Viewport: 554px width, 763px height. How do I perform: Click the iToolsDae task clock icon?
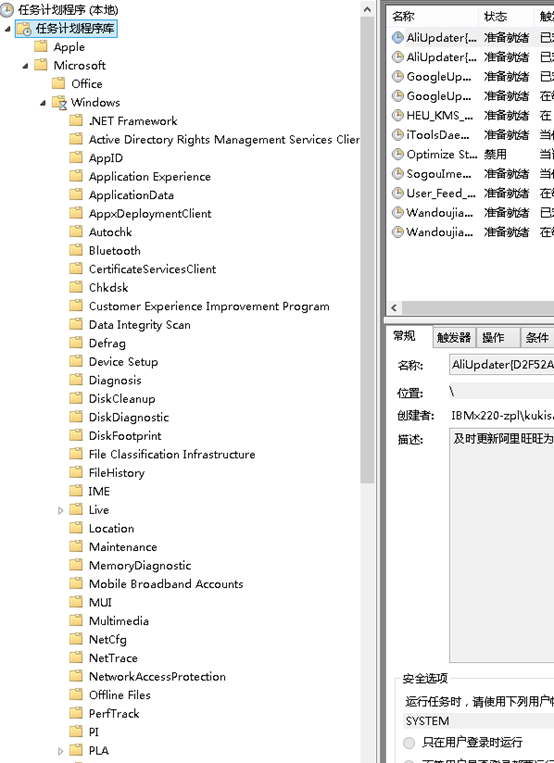(398, 135)
